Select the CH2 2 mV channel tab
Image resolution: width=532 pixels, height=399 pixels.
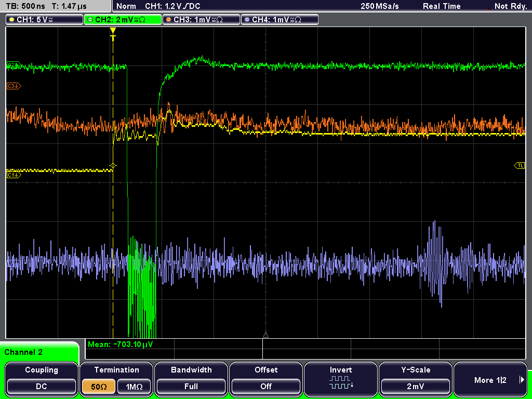click(123, 20)
